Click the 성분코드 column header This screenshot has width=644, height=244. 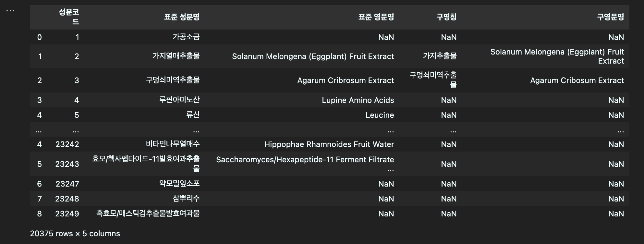(69, 17)
